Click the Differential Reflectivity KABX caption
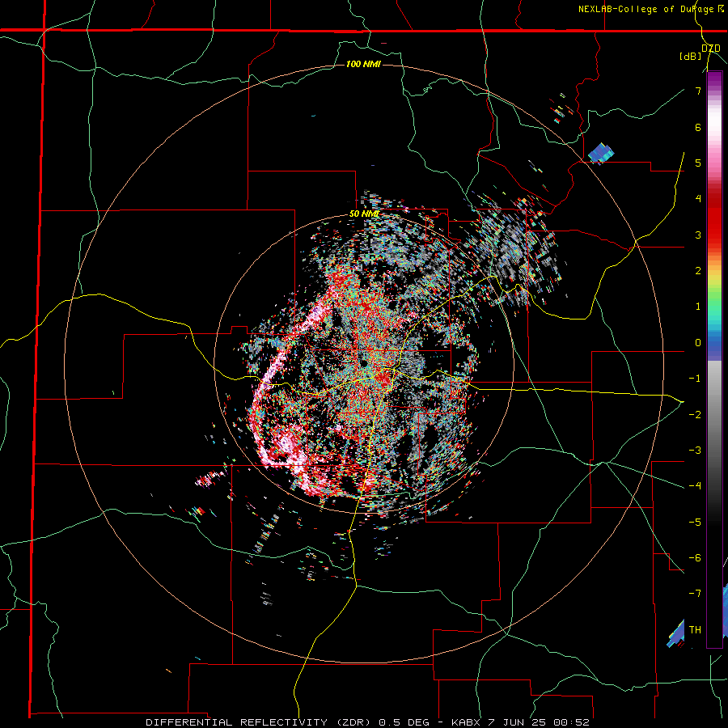This screenshot has width=728, height=728. tap(367, 722)
